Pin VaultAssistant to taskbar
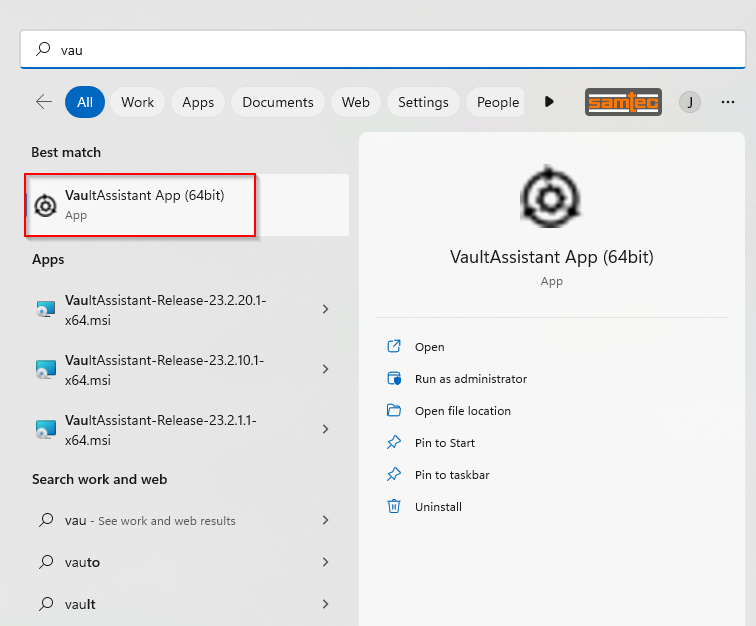Screen dimensions: 756x626 [x=451, y=475]
